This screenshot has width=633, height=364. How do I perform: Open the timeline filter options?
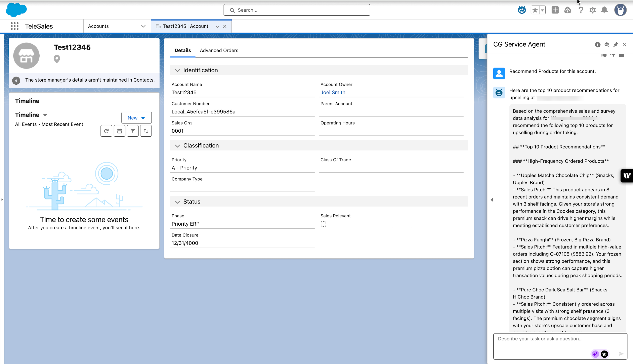(x=133, y=131)
